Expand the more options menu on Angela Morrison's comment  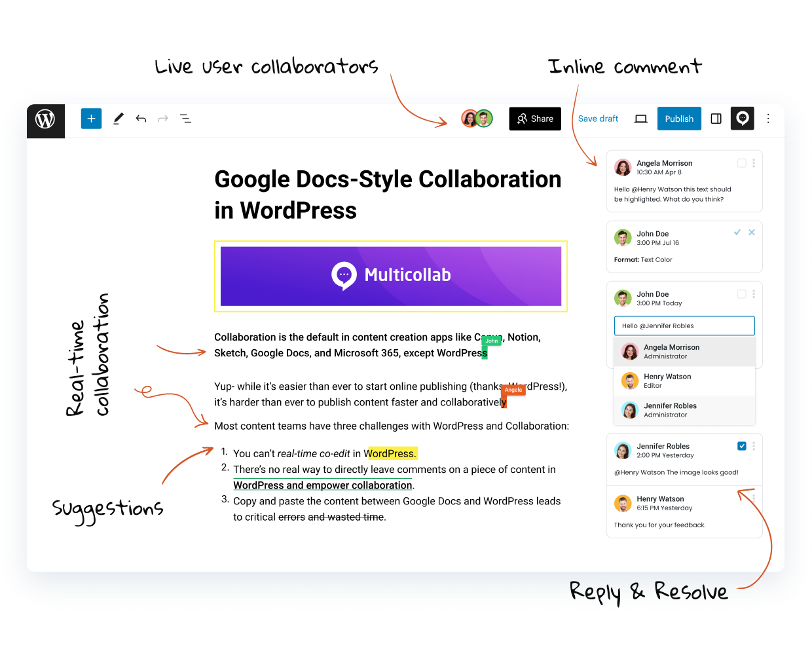click(754, 163)
